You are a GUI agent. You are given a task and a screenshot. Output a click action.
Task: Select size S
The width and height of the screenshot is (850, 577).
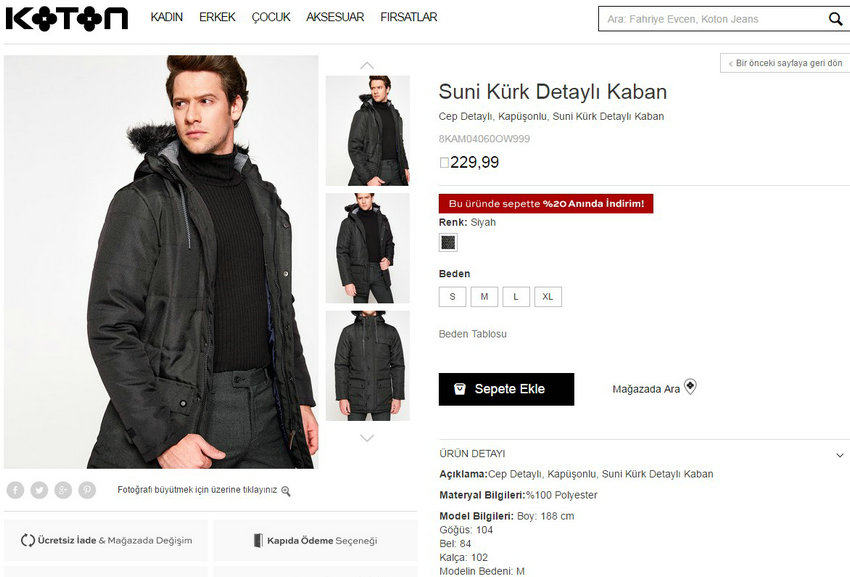pyautogui.click(x=452, y=297)
